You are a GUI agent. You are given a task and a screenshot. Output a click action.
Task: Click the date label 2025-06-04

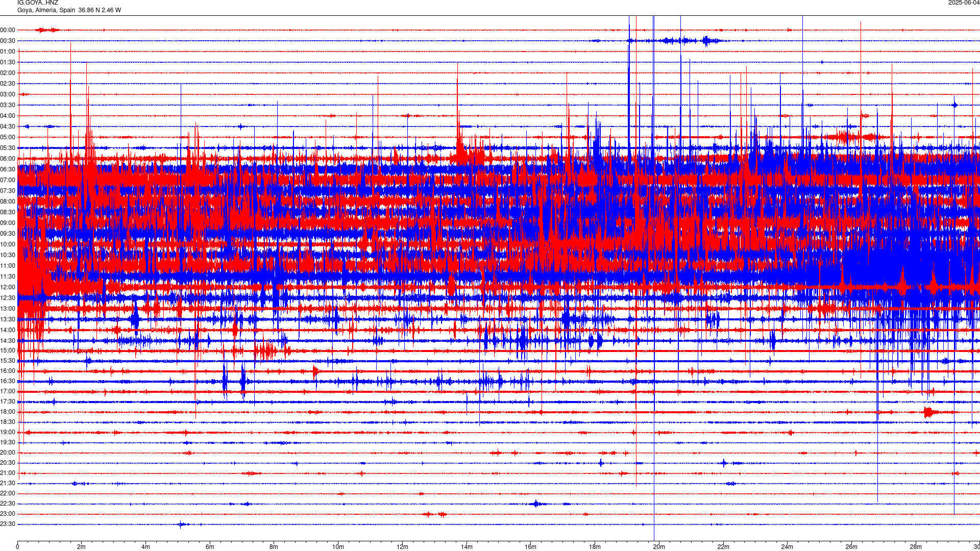point(964,3)
